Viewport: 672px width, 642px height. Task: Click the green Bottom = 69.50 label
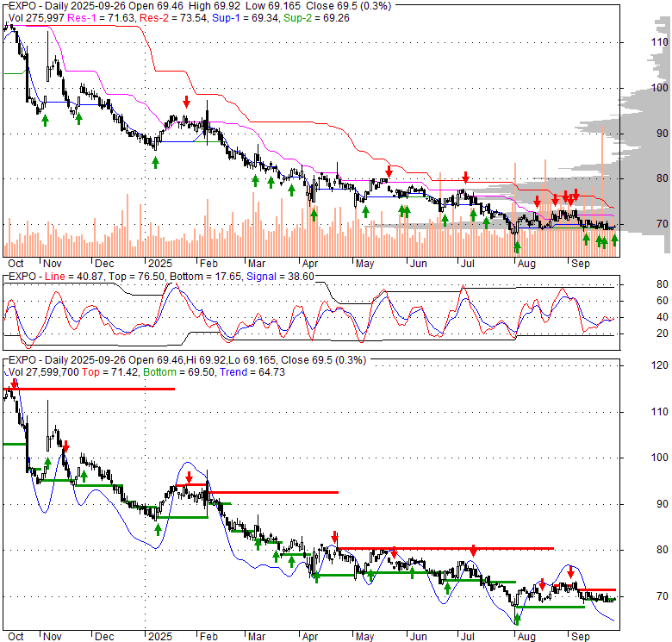tap(178, 372)
